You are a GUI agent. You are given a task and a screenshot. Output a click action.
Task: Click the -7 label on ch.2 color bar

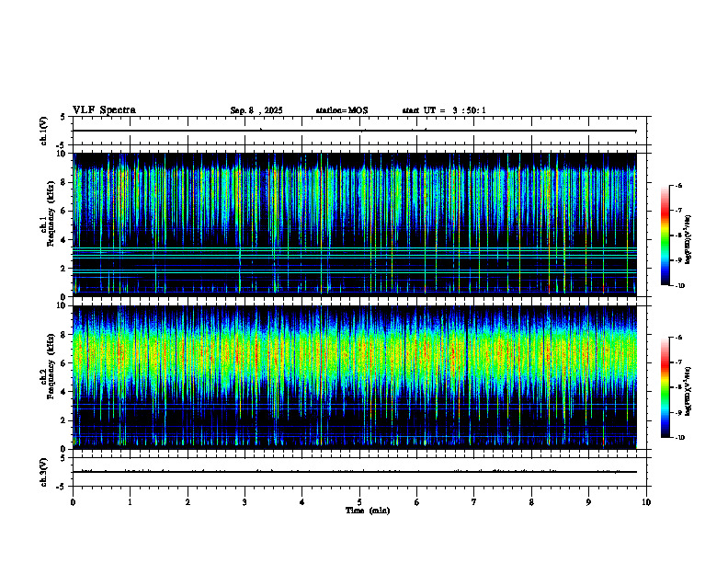pos(678,362)
